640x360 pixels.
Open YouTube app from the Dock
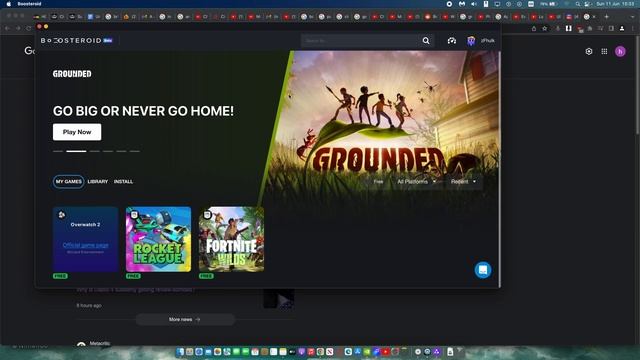tap(385, 351)
